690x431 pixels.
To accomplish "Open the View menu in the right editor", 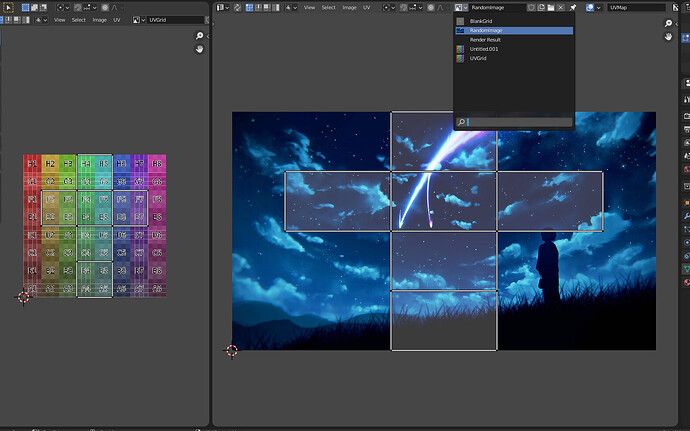I will [x=309, y=7].
